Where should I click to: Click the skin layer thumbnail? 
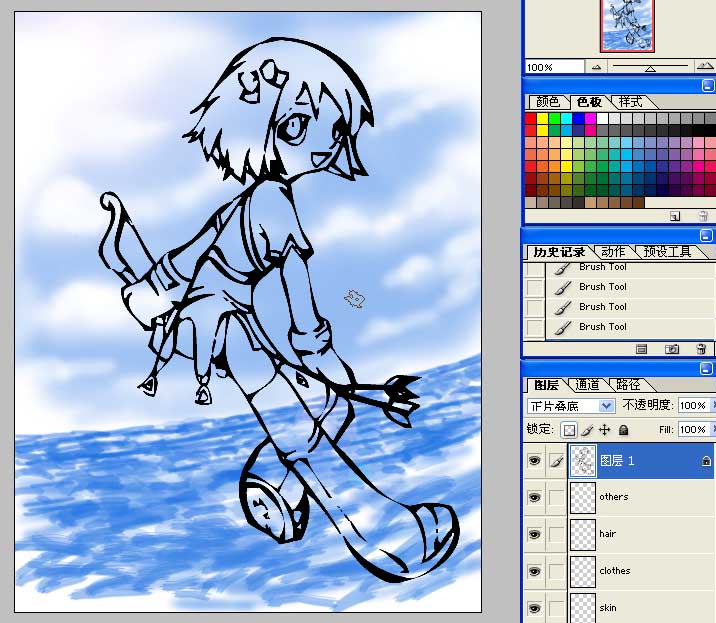click(x=583, y=607)
